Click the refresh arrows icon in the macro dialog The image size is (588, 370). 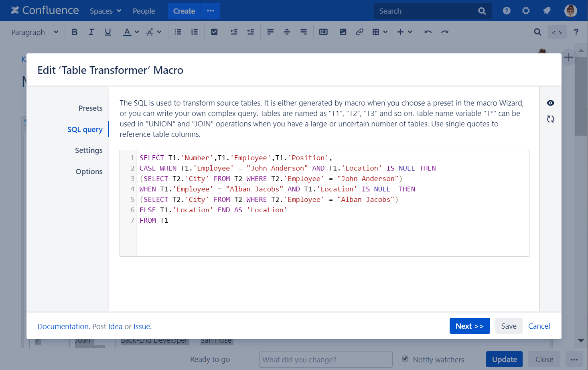[550, 119]
